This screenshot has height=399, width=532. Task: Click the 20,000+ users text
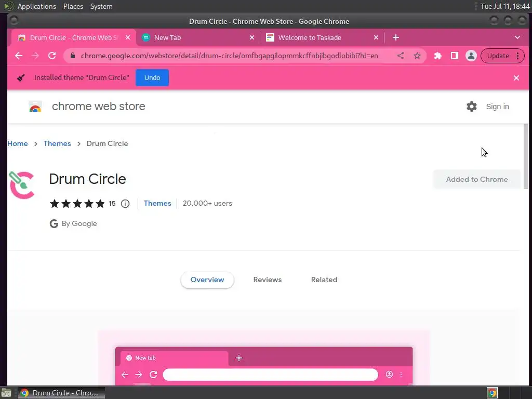click(207, 203)
